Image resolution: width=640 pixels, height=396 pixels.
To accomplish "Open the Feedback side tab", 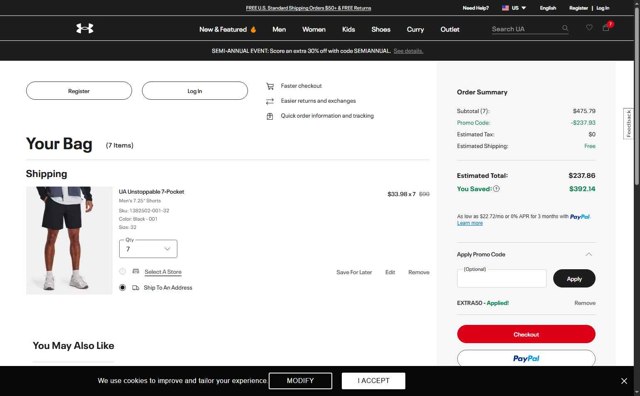I will point(628,124).
